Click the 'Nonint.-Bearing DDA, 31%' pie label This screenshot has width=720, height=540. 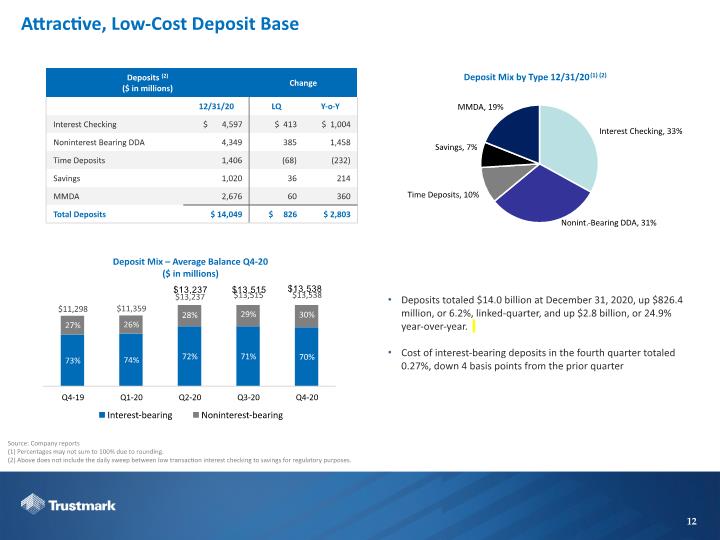[609, 223]
